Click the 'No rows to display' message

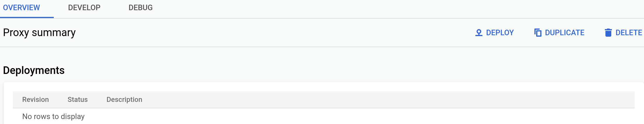tap(53, 116)
